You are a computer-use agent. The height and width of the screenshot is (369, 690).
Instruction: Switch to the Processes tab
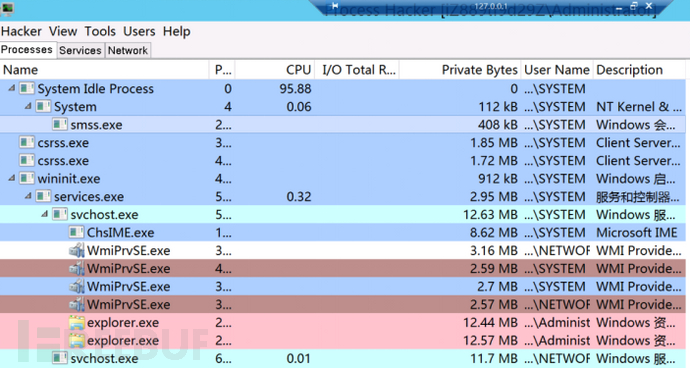[27, 50]
